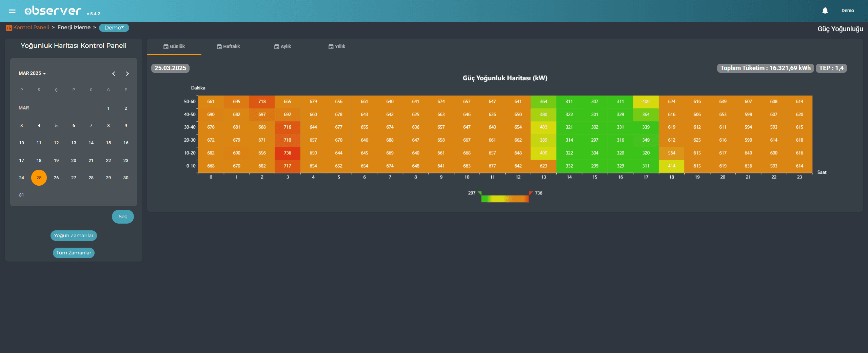This screenshot has height=353, width=868.
Task: Open the notifications bell
Action: point(825,11)
